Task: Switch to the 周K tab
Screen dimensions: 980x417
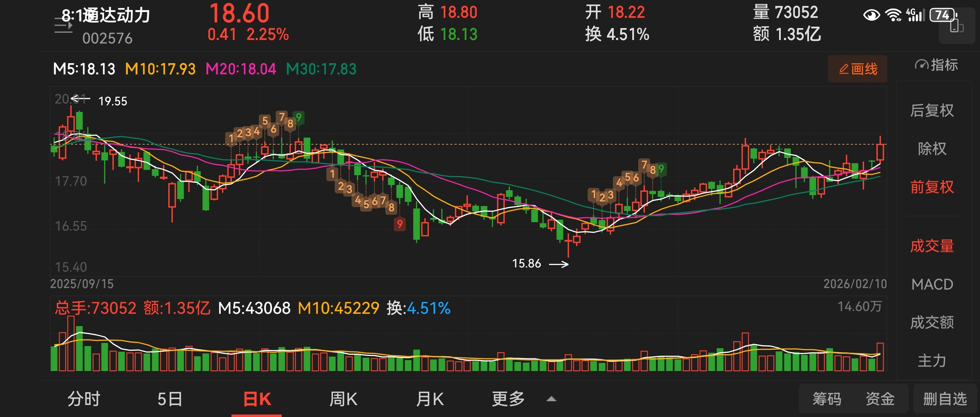Action: coord(343,399)
